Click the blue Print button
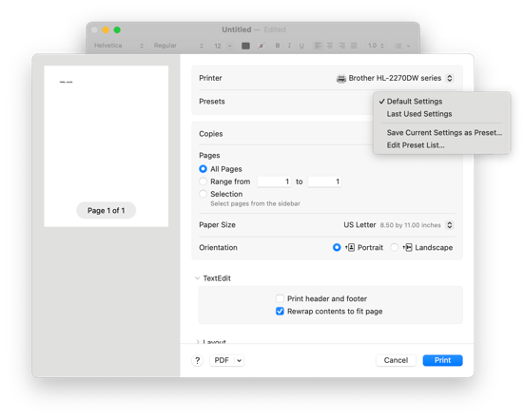The width and height of the screenshot is (524, 420). pos(442,360)
